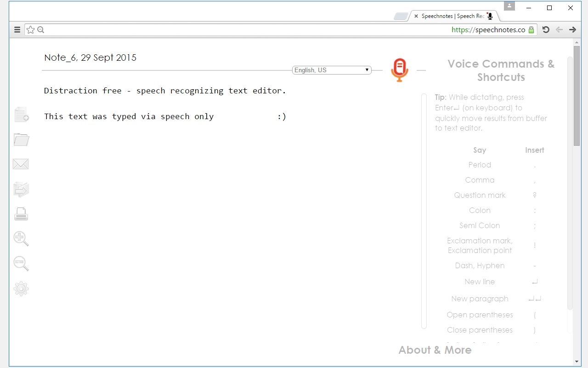Image resolution: width=588 pixels, height=368 pixels.
Task: Zoom out with the magnifier minus icon
Action: pos(21,264)
